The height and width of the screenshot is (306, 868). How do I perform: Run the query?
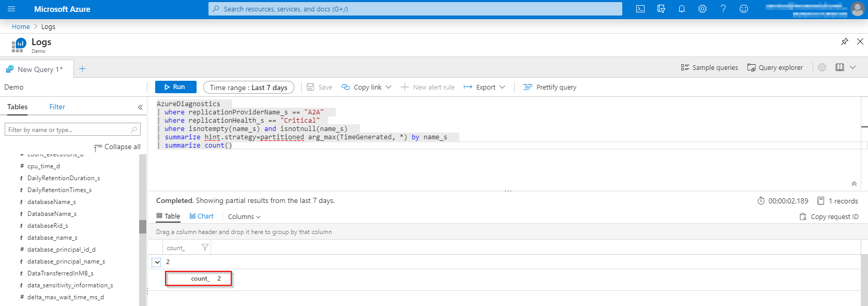click(175, 87)
